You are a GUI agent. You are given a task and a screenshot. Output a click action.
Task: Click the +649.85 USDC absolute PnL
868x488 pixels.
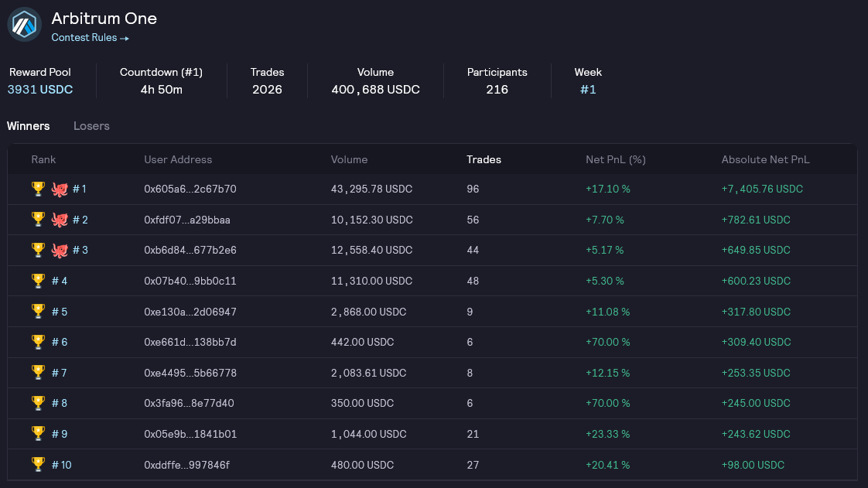(x=756, y=250)
